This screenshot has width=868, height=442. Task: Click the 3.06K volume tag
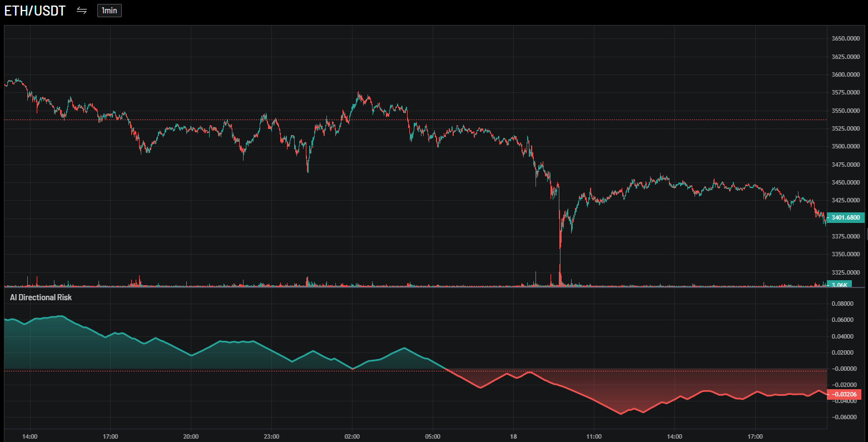839,285
